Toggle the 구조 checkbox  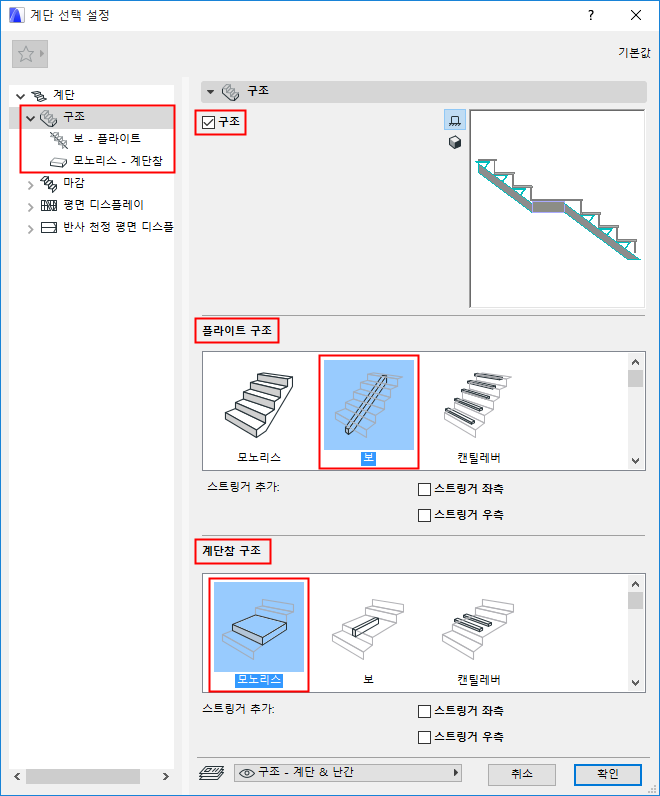pyautogui.click(x=208, y=122)
